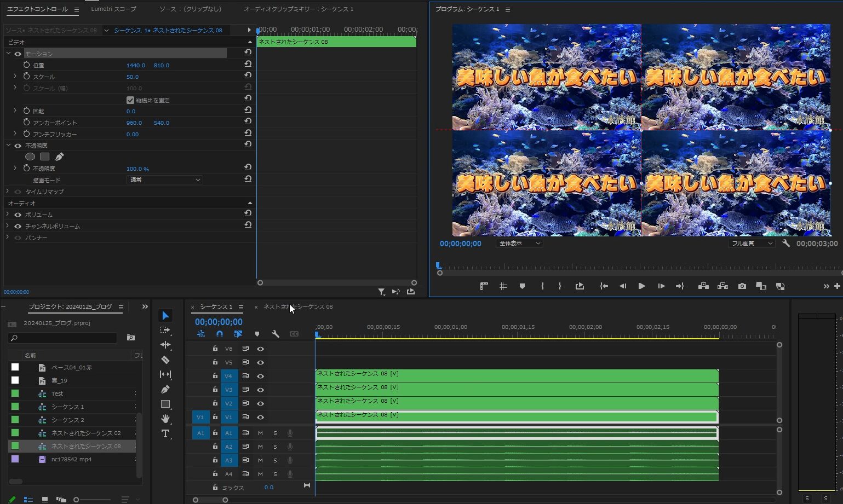Screen dimensions: 843x504
Task: Select the Ripple Edit tool
Action: coord(165,345)
